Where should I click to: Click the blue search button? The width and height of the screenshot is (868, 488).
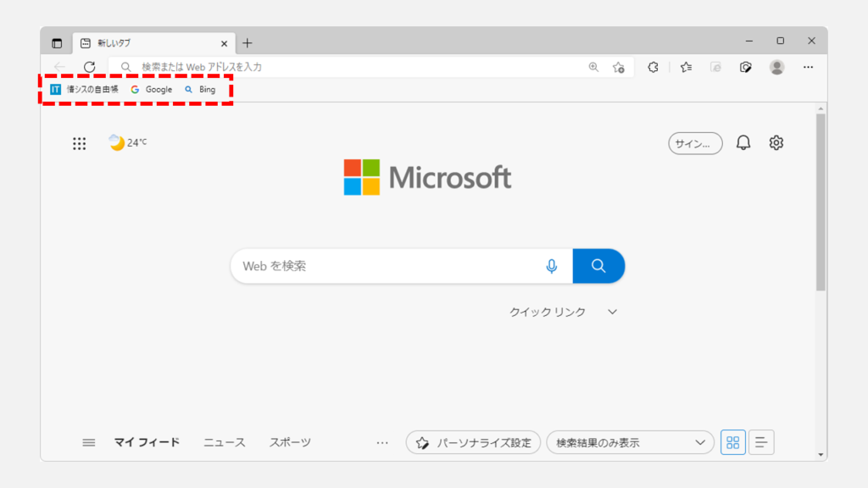(x=598, y=266)
